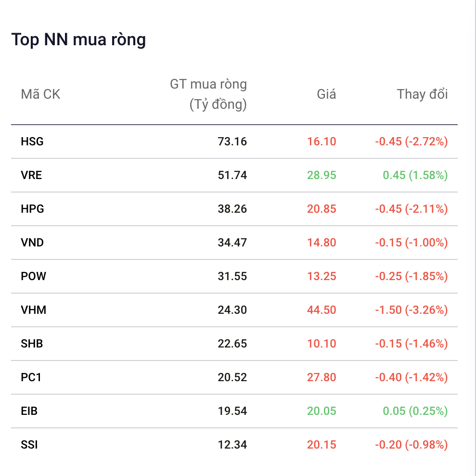Open the SSI stock code
Viewport: 476px width, 476px height.
tap(29, 445)
